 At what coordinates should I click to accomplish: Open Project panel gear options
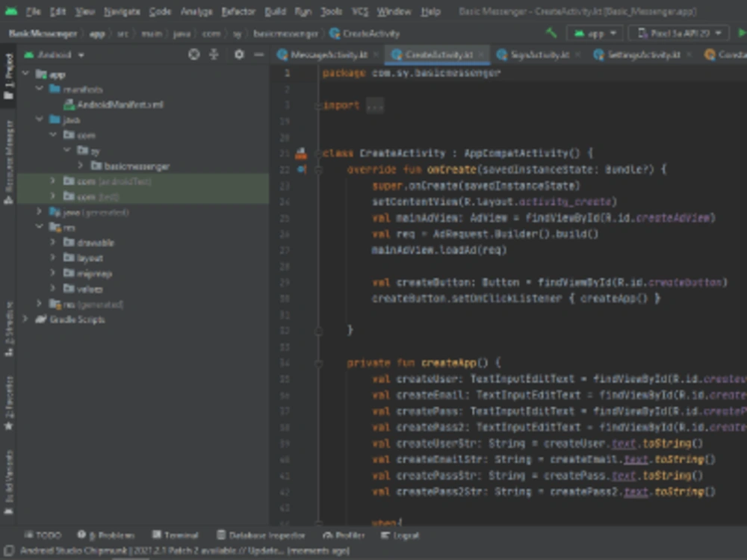pos(239,55)
